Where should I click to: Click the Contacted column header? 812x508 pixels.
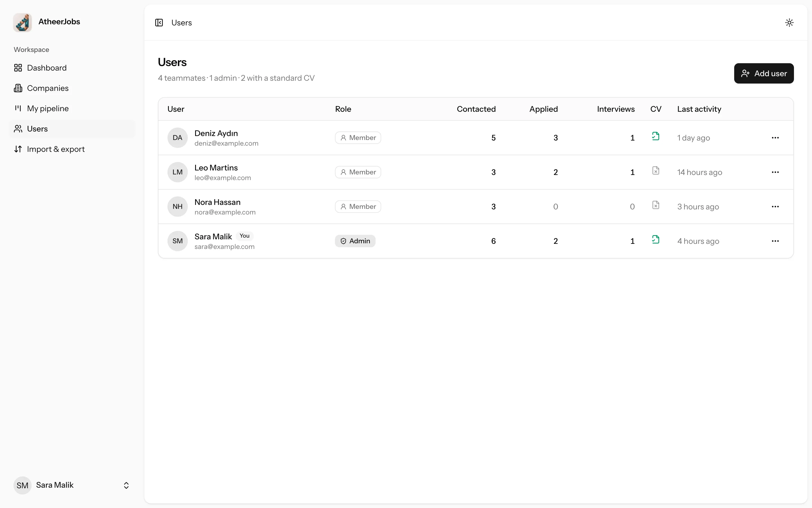pos(476,109)
